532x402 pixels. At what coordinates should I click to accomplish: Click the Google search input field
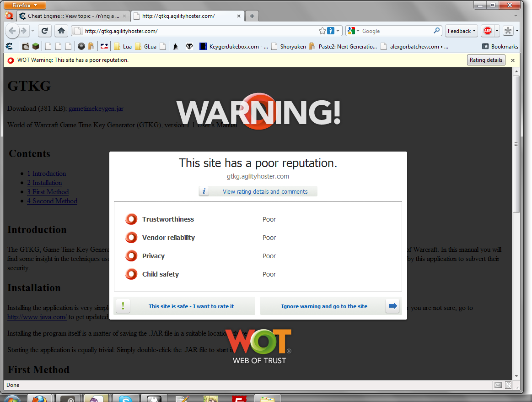point(396,31)
